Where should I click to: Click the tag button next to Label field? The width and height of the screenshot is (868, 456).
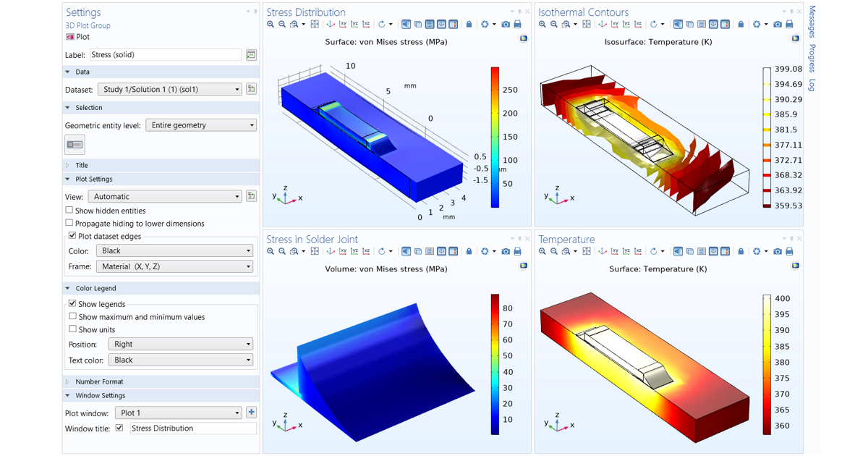[251, 54]
